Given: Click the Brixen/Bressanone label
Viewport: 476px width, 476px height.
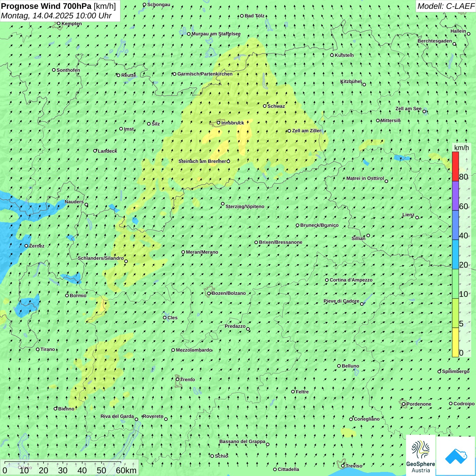Looking at the screenshot, I should 280,242.
